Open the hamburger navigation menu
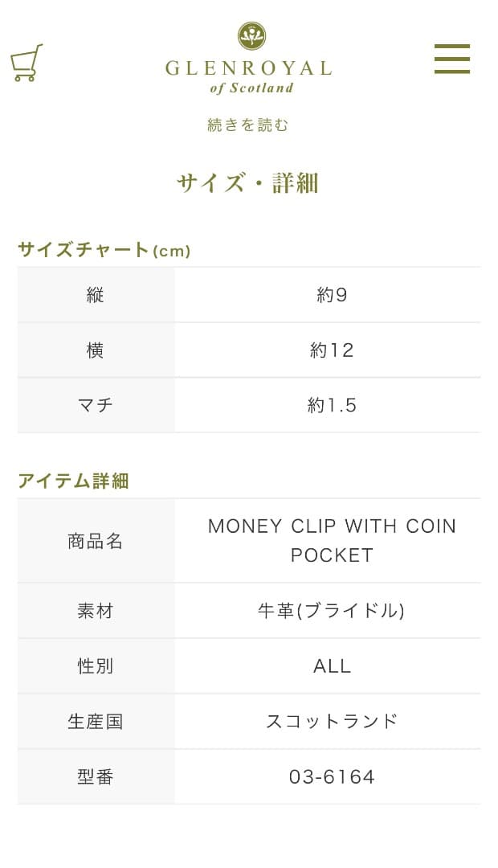 coord(451,59)
